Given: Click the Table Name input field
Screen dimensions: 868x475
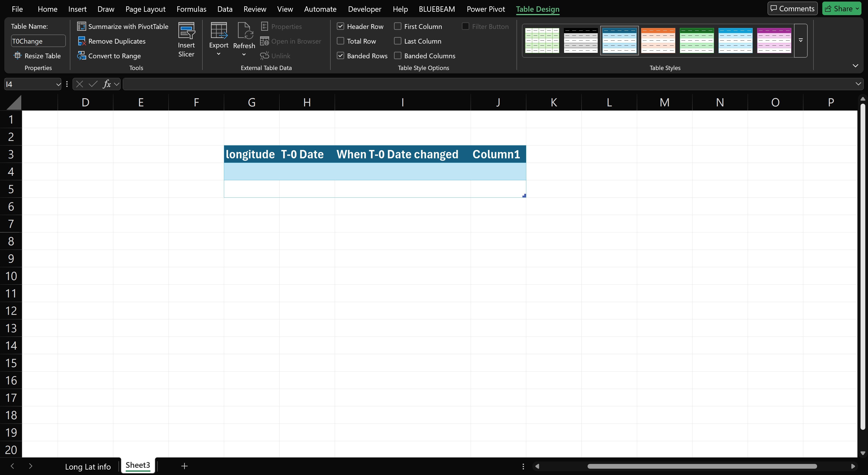Looking at the screenshot, I should click(x=38, y=41).
